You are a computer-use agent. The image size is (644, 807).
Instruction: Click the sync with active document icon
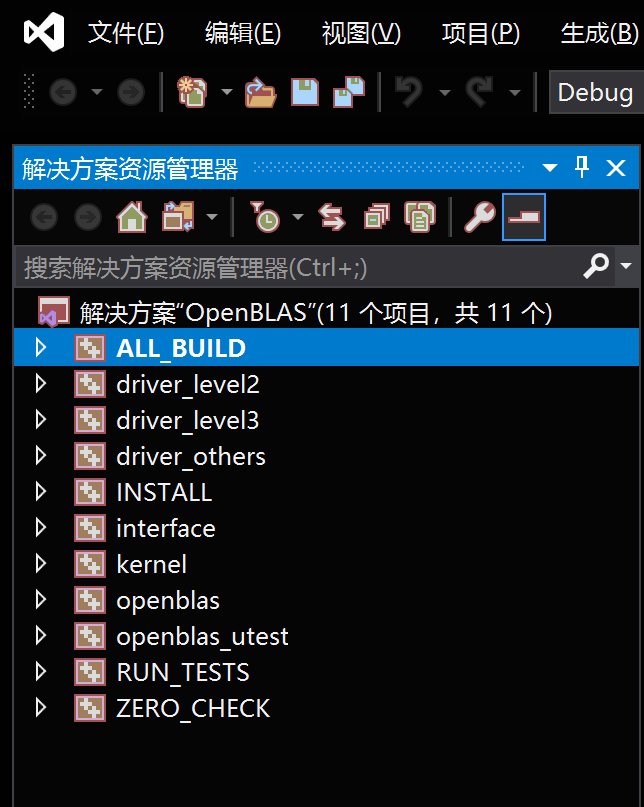point(332,217)
